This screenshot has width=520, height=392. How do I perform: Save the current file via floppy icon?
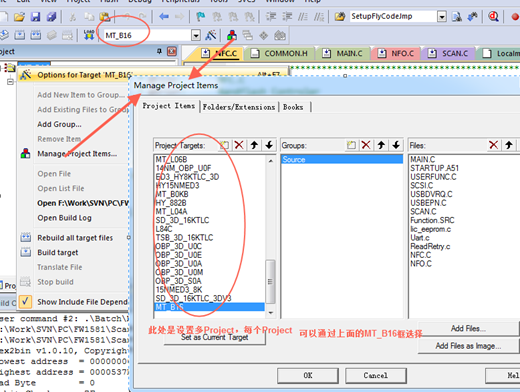[35, 17]
